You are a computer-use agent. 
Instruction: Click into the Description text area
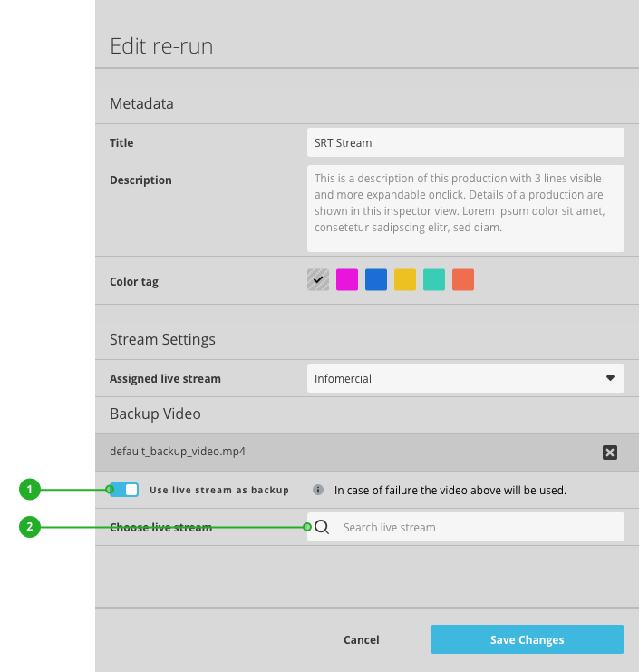pos(465,209)
